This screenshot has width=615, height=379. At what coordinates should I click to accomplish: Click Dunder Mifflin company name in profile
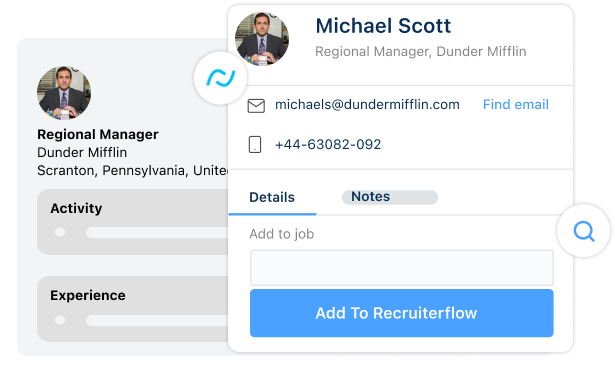click(82, 152)
